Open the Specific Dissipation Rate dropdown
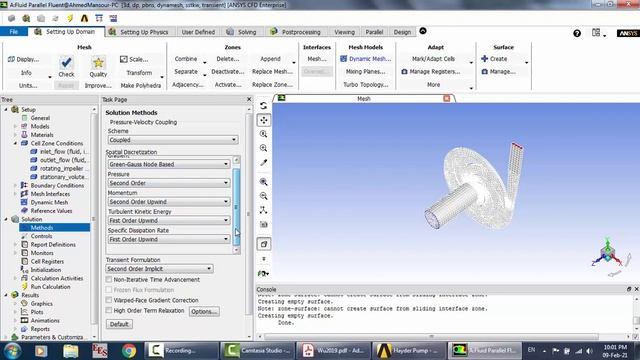The image size is (640, 360). click(169, 239)
